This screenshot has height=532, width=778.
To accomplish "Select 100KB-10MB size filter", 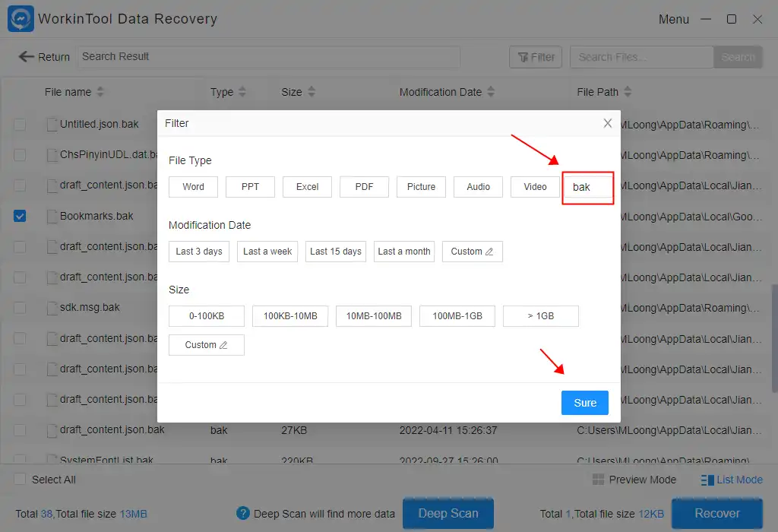I will click(290, 316).
